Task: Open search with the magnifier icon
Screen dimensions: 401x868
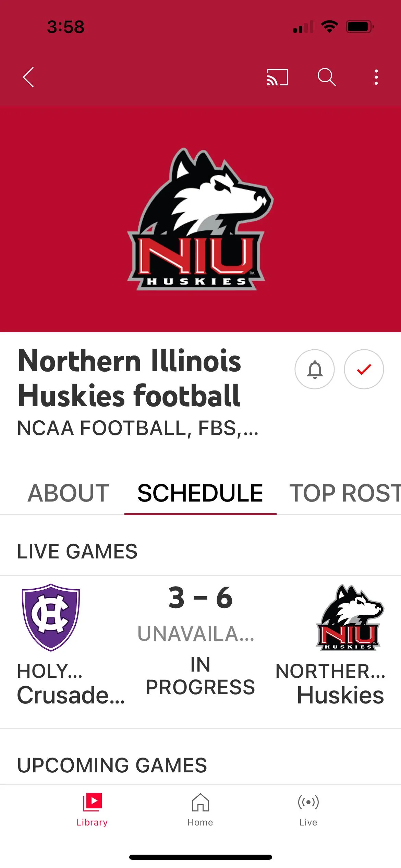Action: [326, 77]
